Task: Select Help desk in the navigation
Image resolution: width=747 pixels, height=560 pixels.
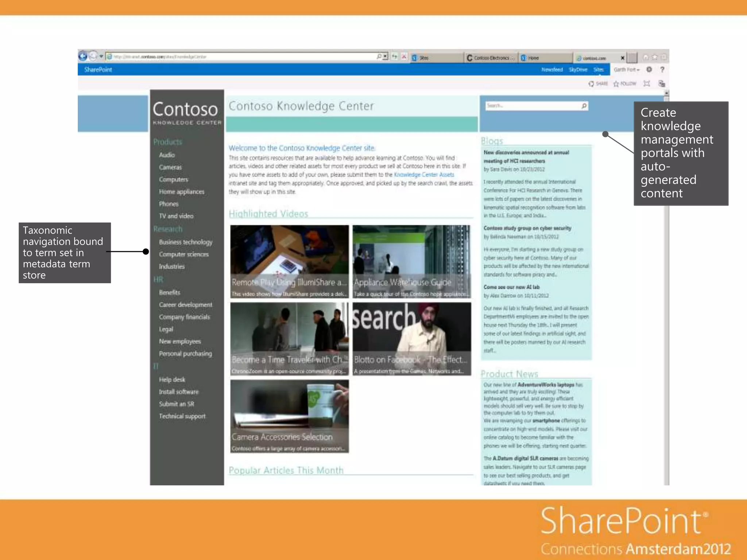Action: [172, 380]
